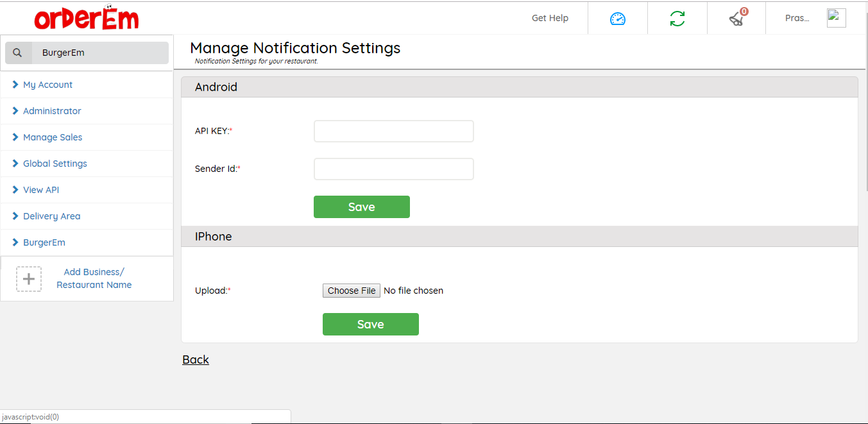Click the plus icon to add business

point(29,279)
